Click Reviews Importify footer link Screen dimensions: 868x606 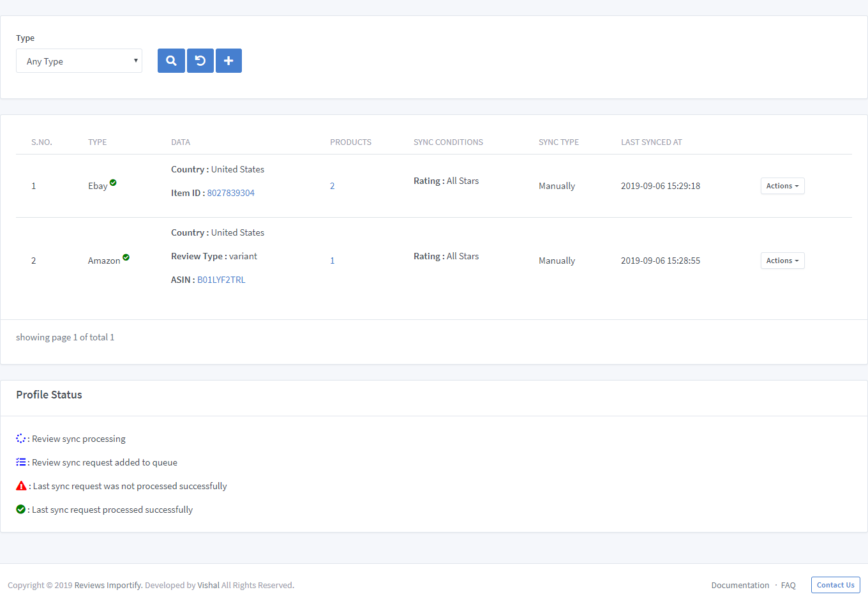pos(108,585)
